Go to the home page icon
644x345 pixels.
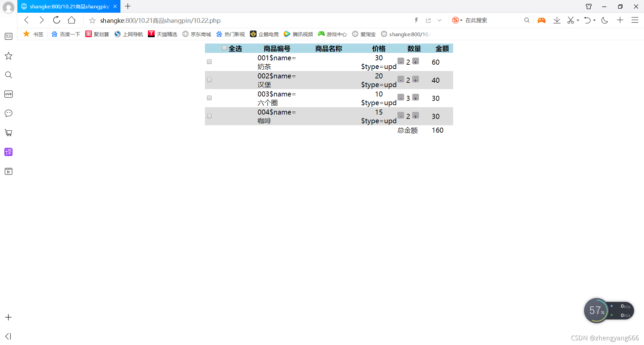pos(71,20)
